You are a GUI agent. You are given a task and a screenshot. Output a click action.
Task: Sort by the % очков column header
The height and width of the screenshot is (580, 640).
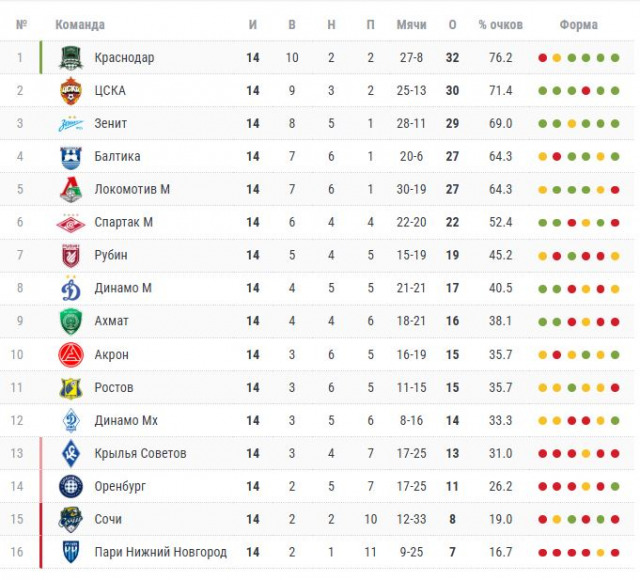click(x=500, y=25)
